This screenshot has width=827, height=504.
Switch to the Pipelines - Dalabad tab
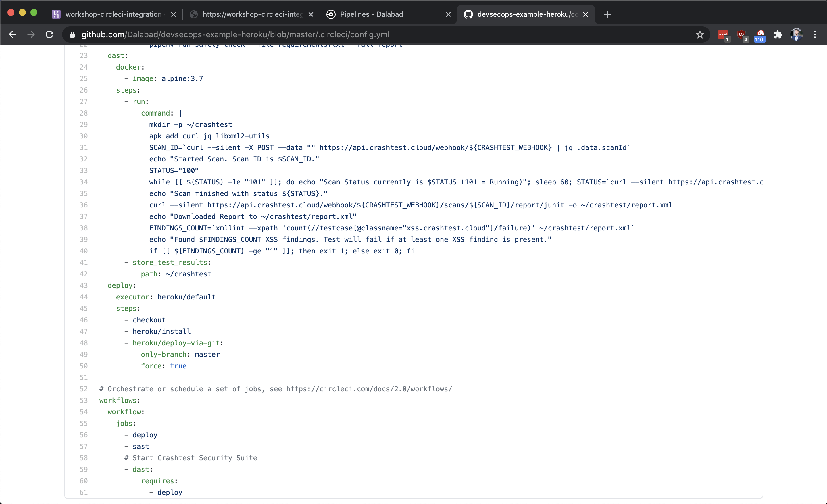click(371, 14)
